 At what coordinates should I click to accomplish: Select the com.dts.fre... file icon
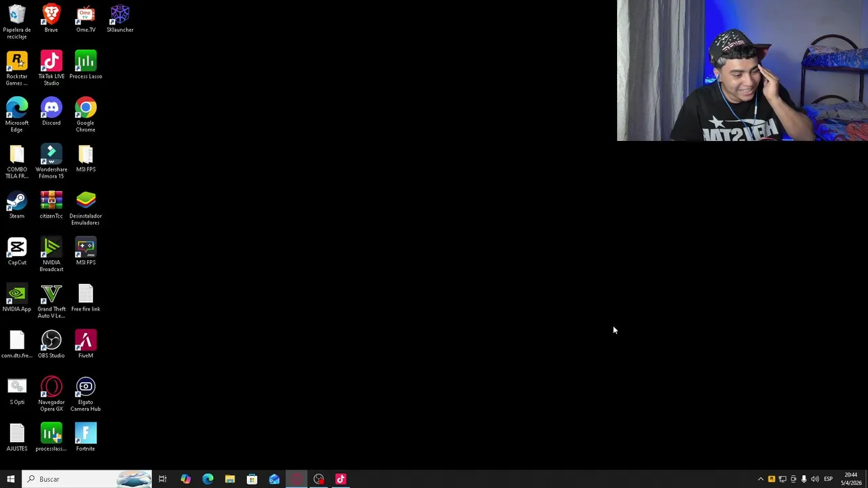click(x=17, y=344)
